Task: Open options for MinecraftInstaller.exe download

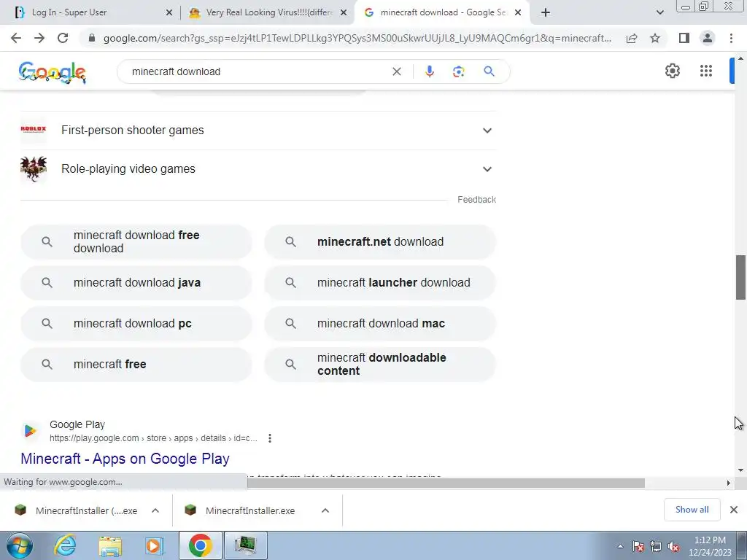Action: point(325,510)
